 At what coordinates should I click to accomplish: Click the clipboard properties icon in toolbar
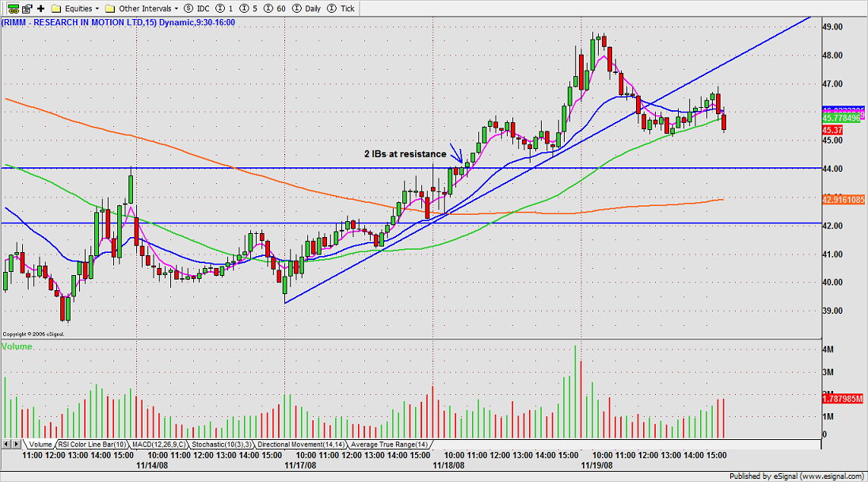point(27,8)
